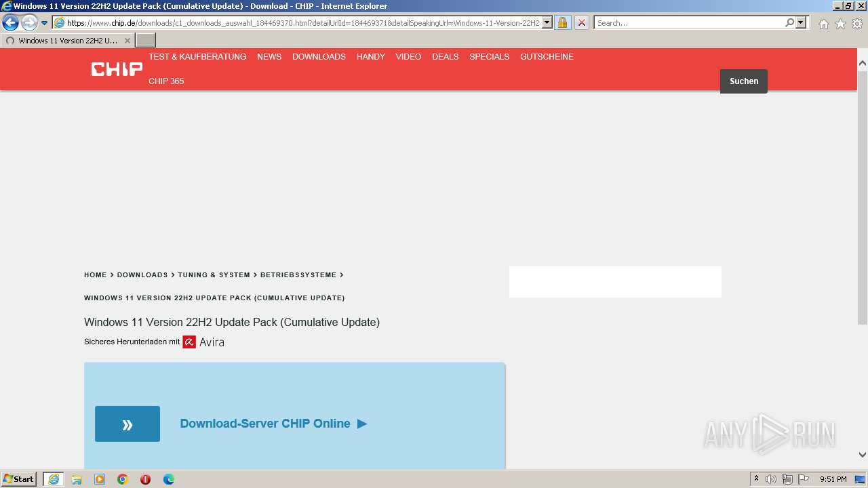Click the search magnifier icon
Image resolution: width=868 pixels, height=488 pixels.
789,23
